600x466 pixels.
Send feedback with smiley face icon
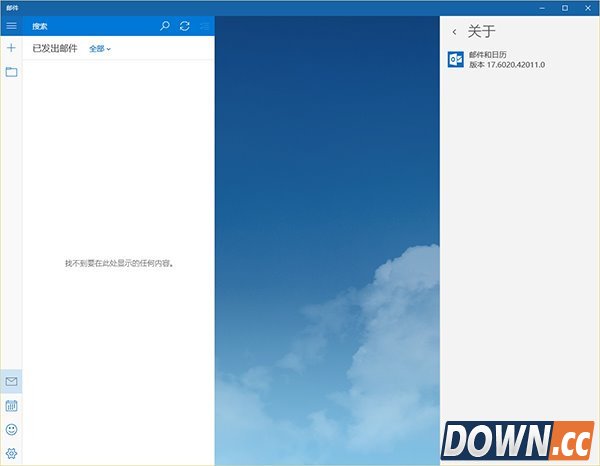click(x=11, y=429)
